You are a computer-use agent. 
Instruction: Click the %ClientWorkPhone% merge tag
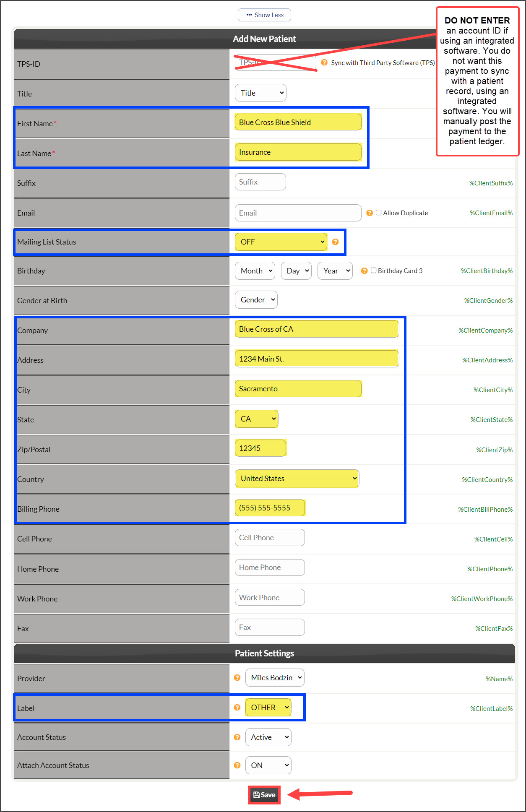482,599
